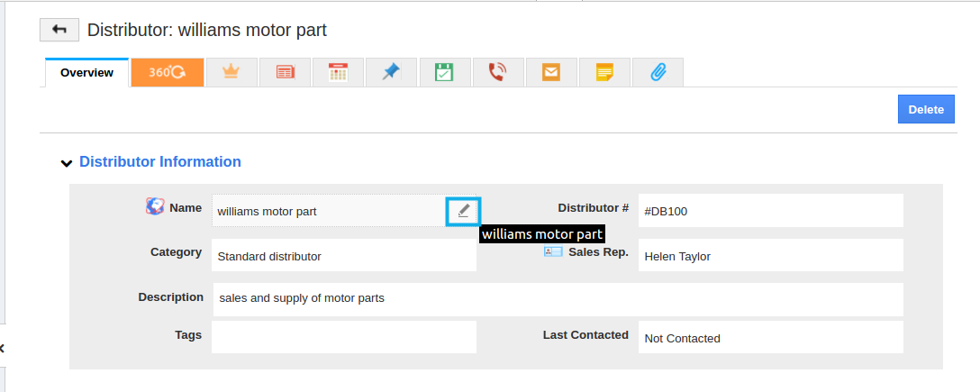Click the empty Tags field
Viewport: 980px width, 392px height.
[344, 337]
